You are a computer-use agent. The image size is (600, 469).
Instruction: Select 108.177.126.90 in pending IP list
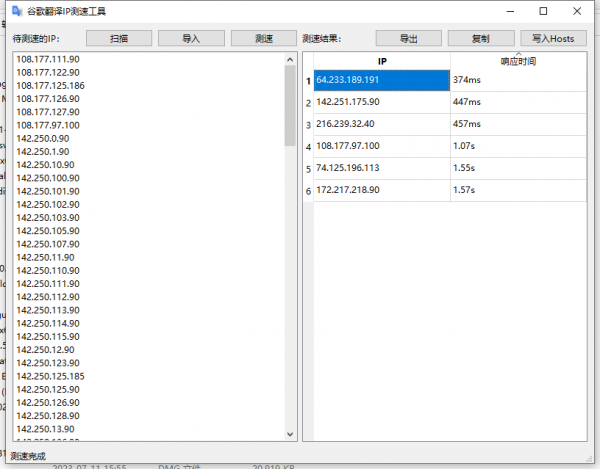(x=48, y=99)
